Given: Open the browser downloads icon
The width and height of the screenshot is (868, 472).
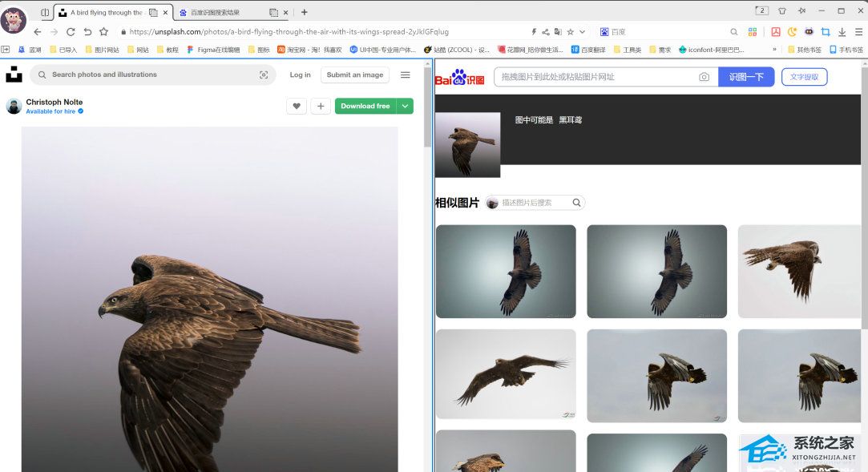Looking at the screenshot, I should tap(842, 32).
